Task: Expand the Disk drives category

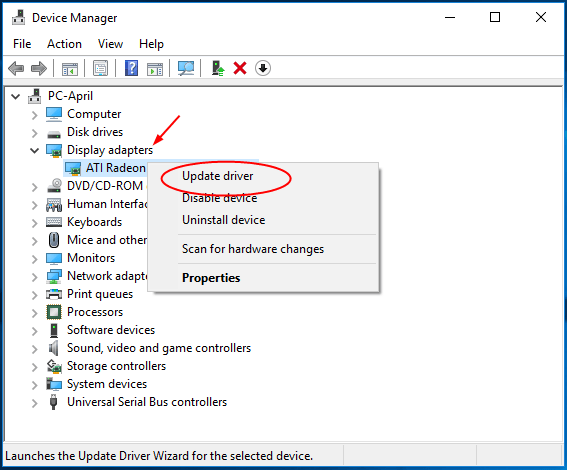Action: click(34, 133)
